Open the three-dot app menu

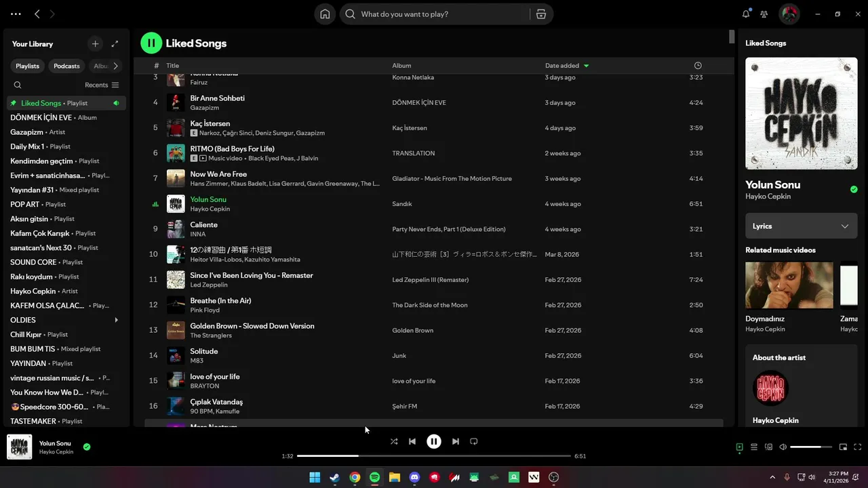(x=16, y=14)
